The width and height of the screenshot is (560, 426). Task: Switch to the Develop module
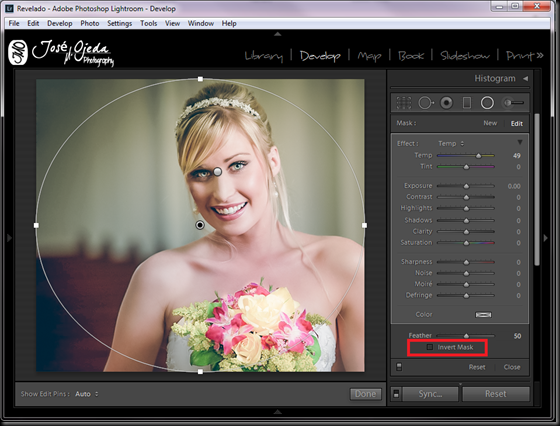click(x=320, y=56)
